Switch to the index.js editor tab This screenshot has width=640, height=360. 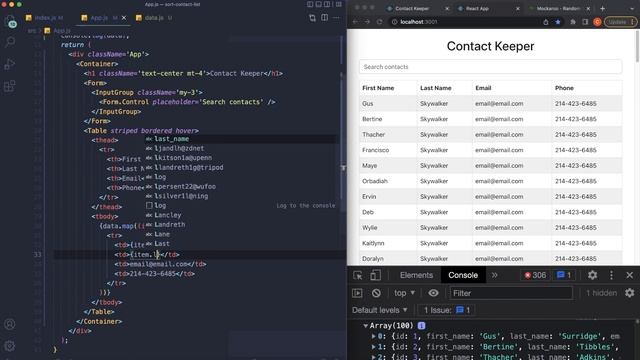(44, 18)
